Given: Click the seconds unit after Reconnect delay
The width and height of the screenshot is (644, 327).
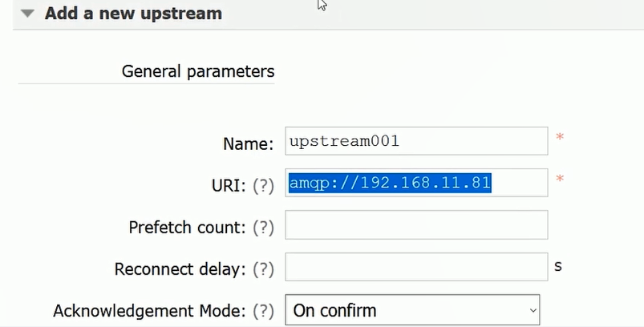Looking at the screenshot, I should (x=557, y=267).
